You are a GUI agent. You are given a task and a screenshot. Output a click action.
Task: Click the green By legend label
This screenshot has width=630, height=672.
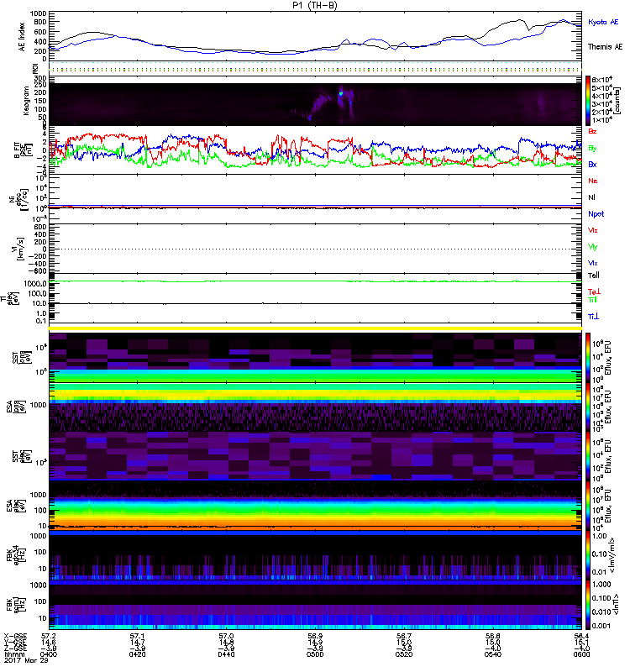(x=592, y=149)
